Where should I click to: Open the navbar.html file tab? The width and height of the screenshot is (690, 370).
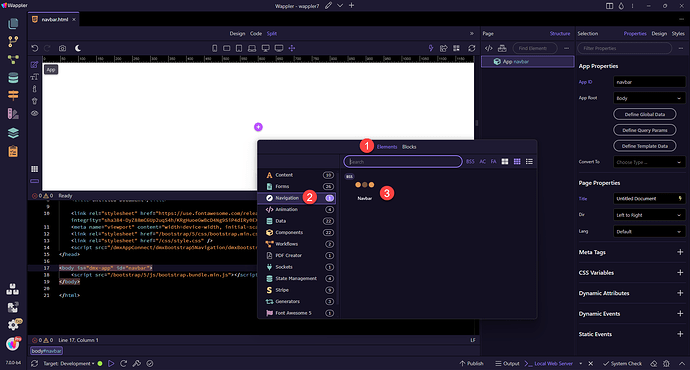(55, 19)
